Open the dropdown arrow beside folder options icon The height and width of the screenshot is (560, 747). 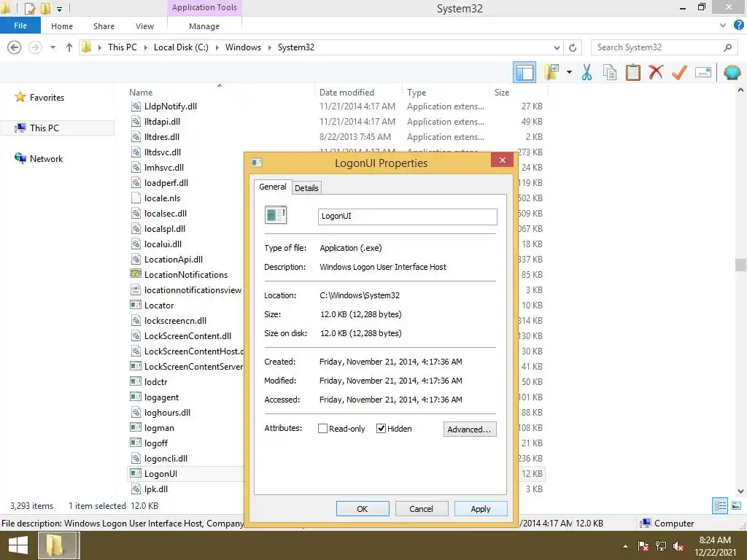pos(569,72)
